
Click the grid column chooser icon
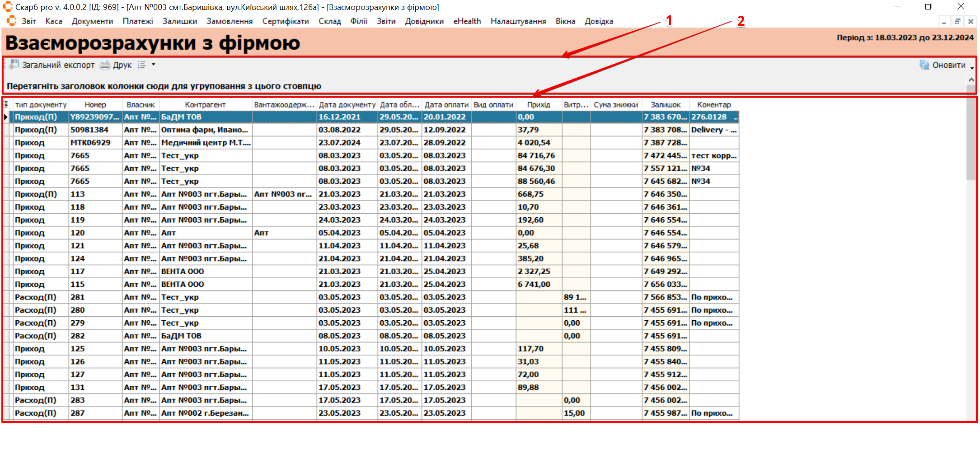coord(6,104)
